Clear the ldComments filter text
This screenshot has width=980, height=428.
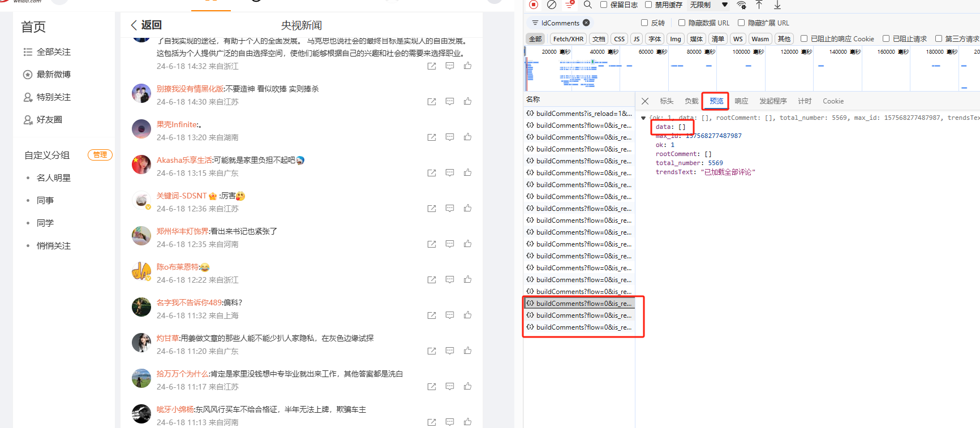point(586,23)
